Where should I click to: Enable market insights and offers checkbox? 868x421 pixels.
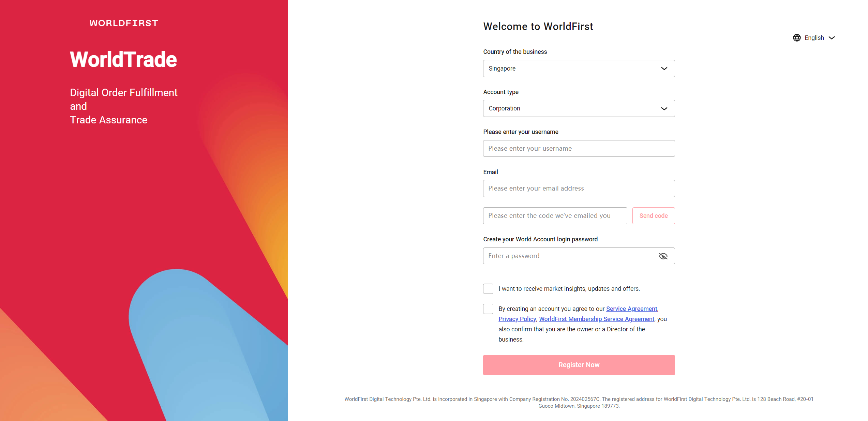(x=488, y=288)
